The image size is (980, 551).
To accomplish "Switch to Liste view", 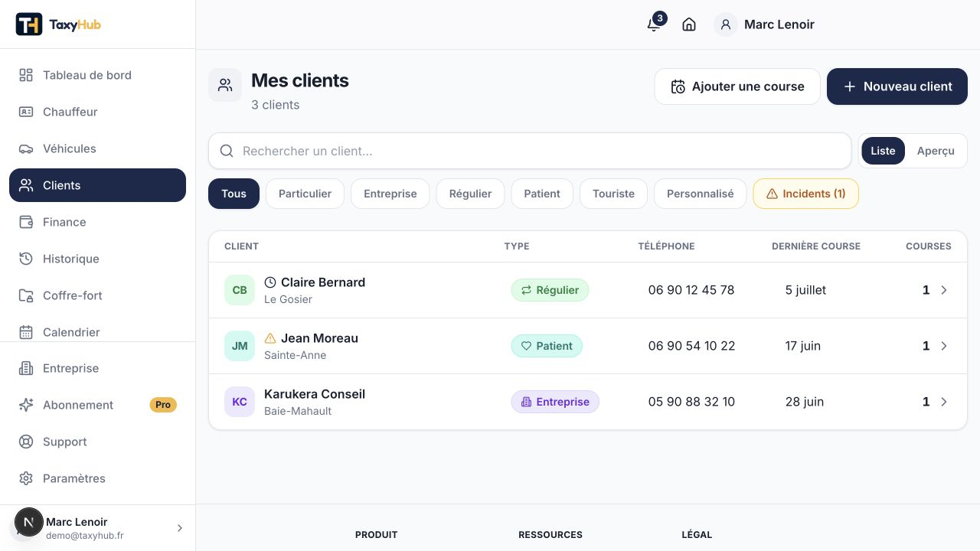I will pos(883,151).
